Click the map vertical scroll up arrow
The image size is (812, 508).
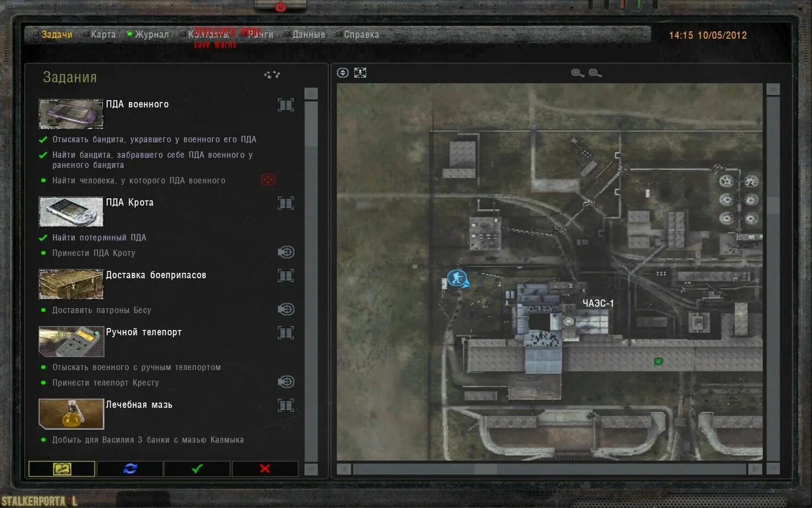tap(773, 89)
